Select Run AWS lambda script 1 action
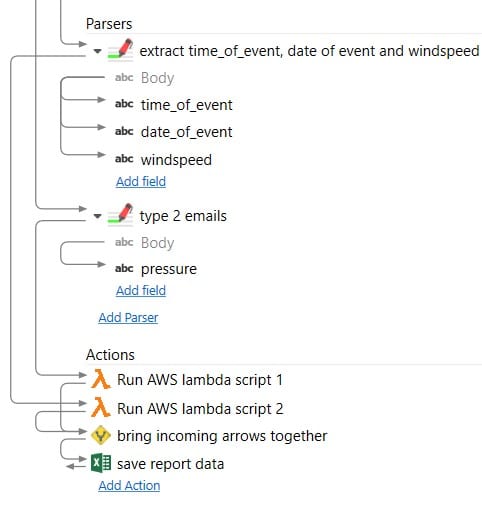 tap(200, 380)
